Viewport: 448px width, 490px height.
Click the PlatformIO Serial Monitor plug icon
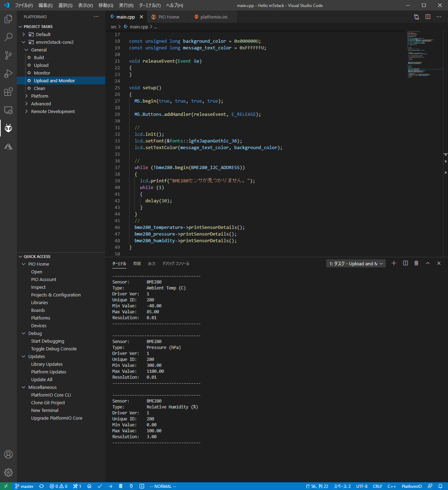click(131, 486)
